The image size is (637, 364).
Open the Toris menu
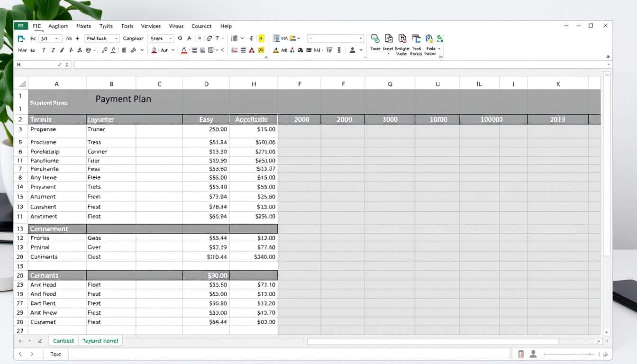[127, 26]
